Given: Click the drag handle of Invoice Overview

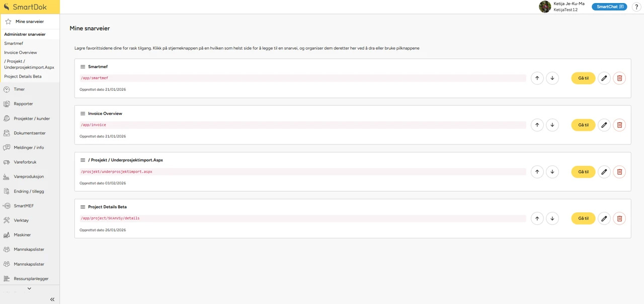Looking at the screenshot, I should click(x=83, y=114).
